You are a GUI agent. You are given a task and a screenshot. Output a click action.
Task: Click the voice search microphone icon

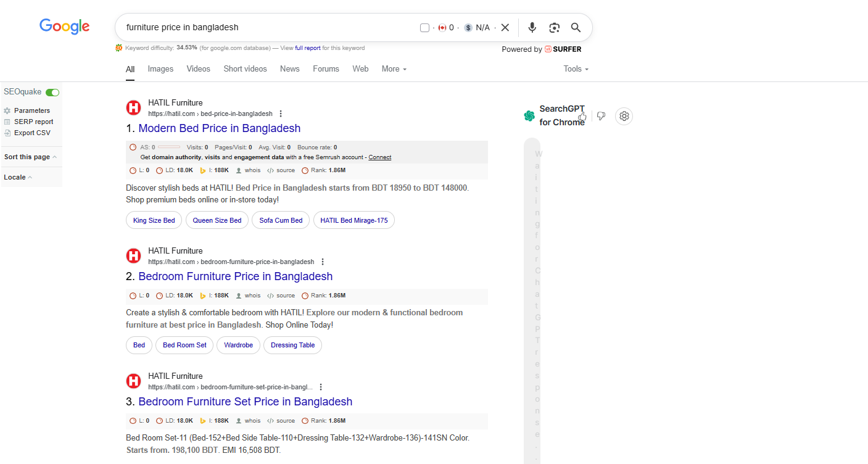tap(532, 27)
